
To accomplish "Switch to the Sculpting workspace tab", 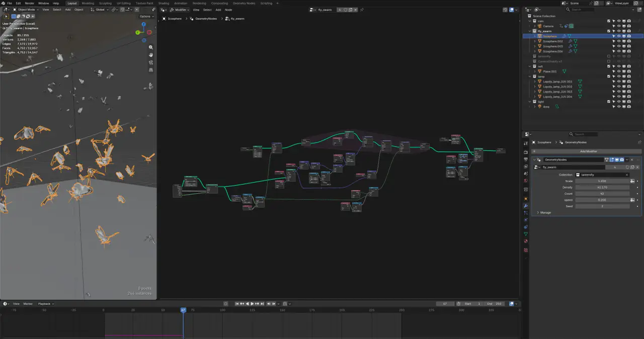I will pos(105,3).
